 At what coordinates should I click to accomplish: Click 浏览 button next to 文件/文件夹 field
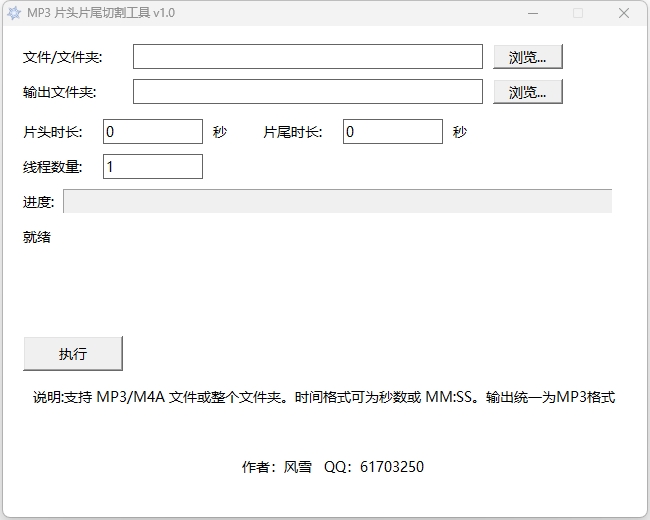coord(527,56)
